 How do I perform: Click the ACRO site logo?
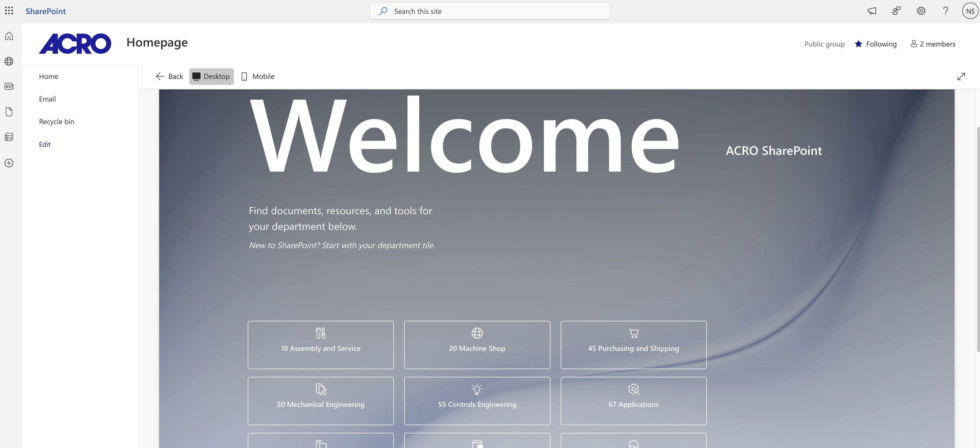point(75,43)
